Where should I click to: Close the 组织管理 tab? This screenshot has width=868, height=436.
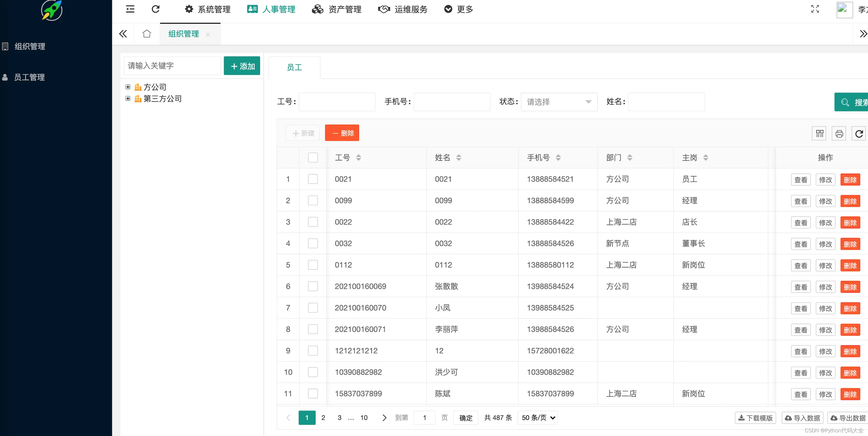coord(208,34)
